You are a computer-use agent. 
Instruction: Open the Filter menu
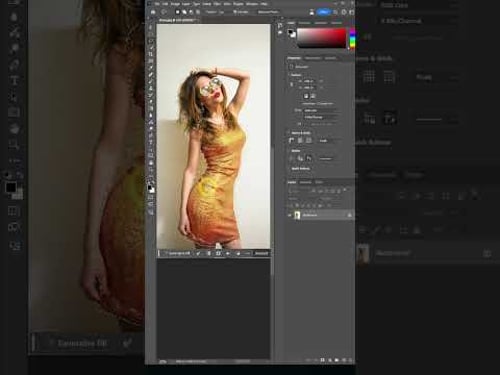pyautogui.click(x=217, y=4)
